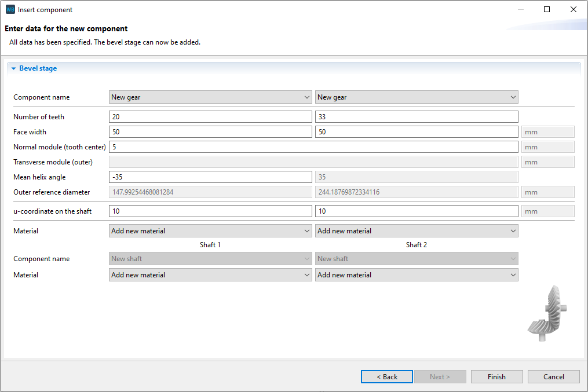Click the WB application icon in title bar
Viewport: 588px width, 392px height.
pyautogui.click(x=10, y=10)
